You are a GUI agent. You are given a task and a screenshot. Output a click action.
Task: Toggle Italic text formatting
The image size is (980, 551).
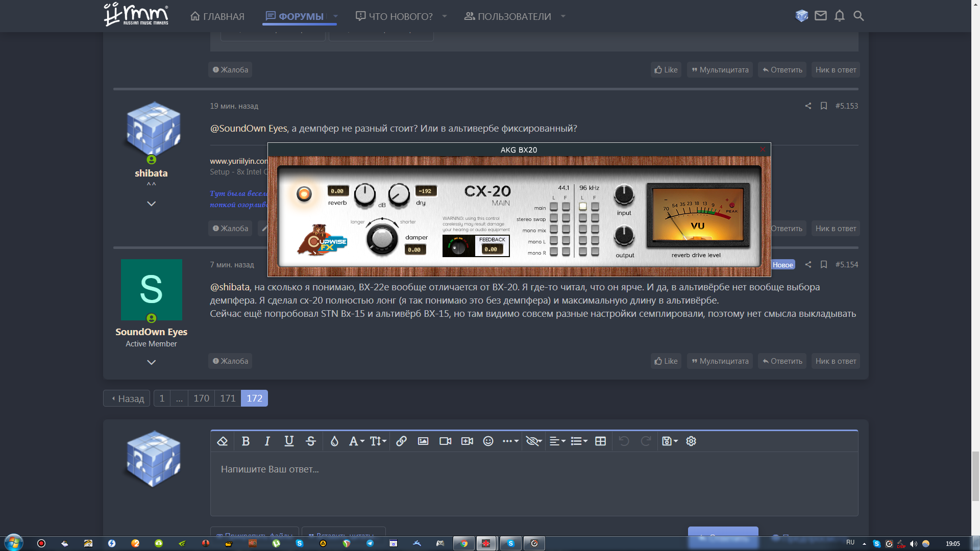(267, 441)
